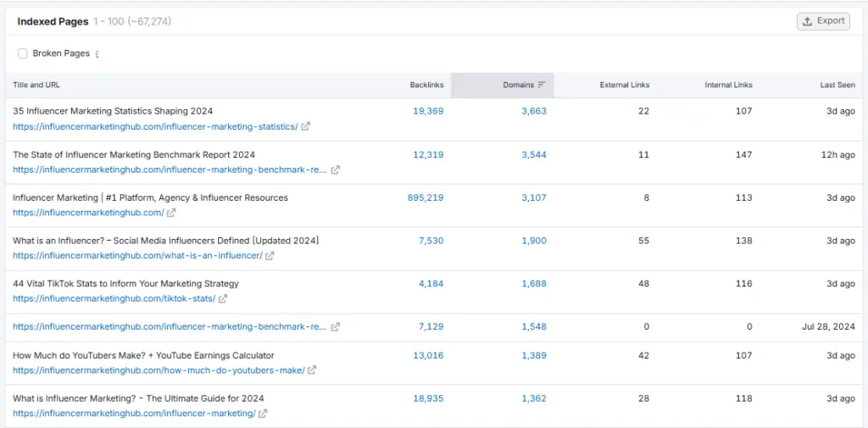This screenshot has height=428, width=868.
Task: Click the Internal Links column header
Action: tap(728, 85)
